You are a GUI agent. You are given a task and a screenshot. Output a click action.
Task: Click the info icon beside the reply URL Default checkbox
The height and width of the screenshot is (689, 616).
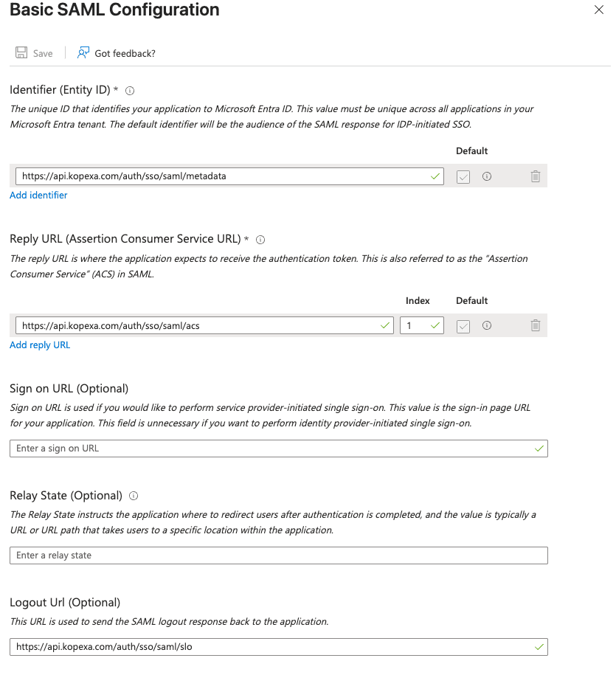pos(486,325)
